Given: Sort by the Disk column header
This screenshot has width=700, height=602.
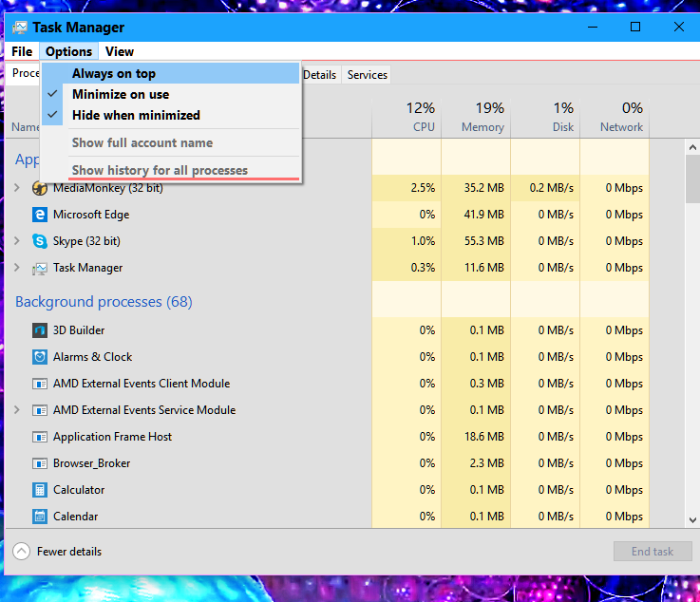Looking at the screenshot, I should 545,117.
